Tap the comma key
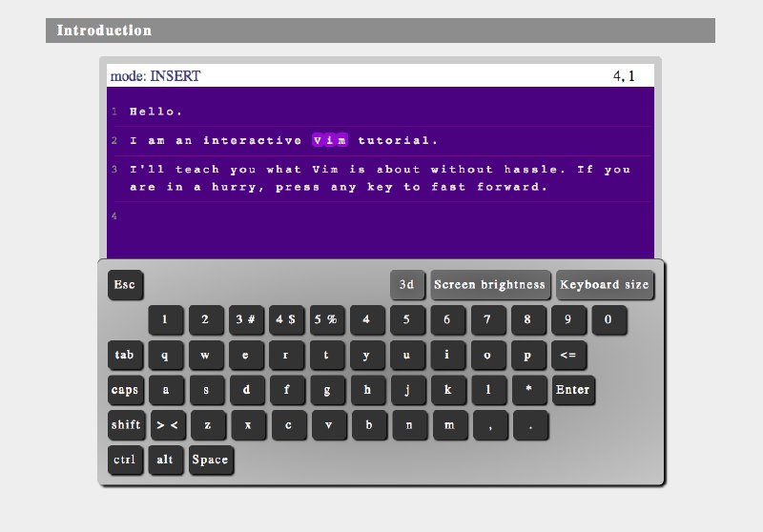 pyautogui.click(x=490, y=424)
